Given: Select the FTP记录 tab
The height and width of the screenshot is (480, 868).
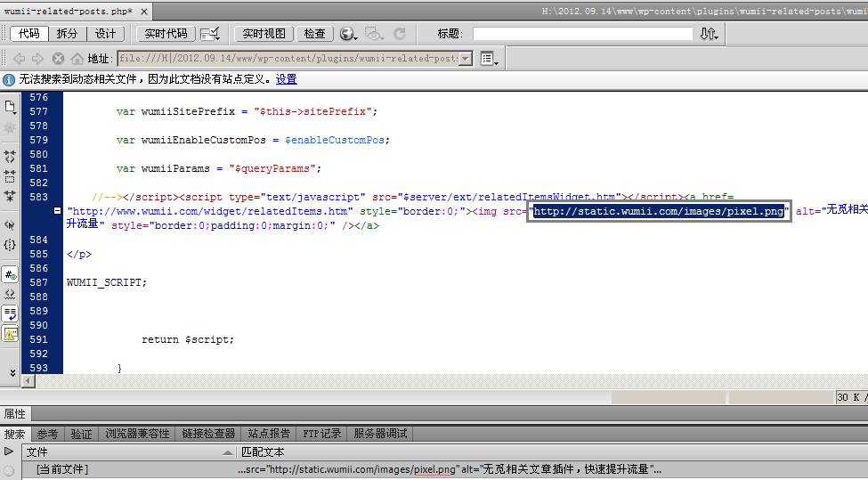Looking at the screenshot, I should click(x=321, y=434).
